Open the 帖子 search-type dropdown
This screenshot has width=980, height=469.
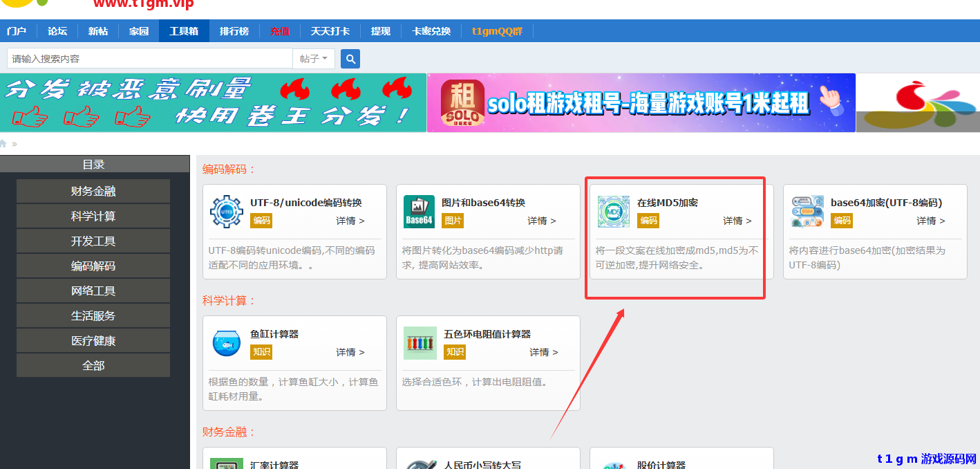[314, 59]
